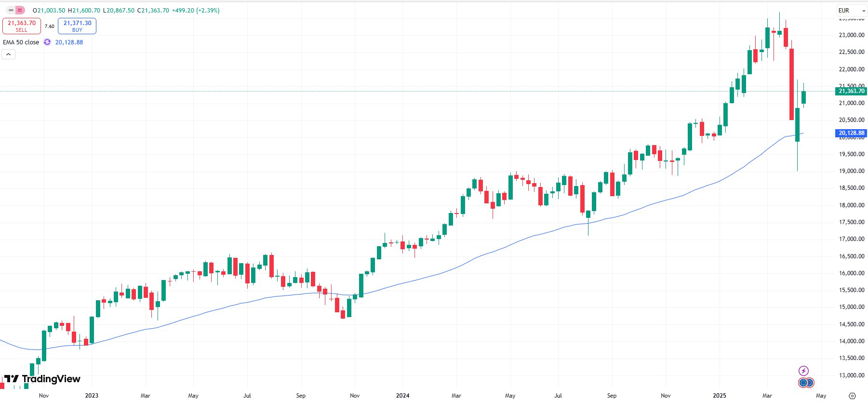Toggle the gray dash market status pill
The width and height of the screenshot is (868, 401).
(x=11, y=10)
